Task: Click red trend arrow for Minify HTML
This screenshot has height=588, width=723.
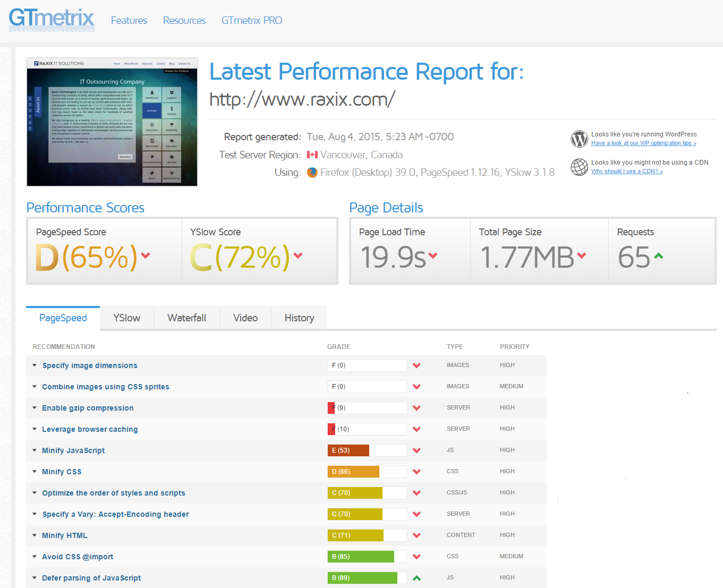Action: point(417,535)
